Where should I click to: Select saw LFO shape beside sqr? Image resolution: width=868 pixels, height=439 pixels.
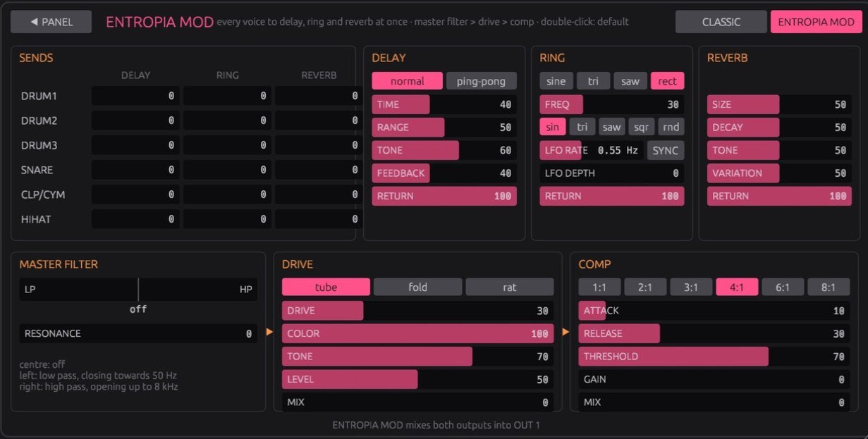[612, 127]
